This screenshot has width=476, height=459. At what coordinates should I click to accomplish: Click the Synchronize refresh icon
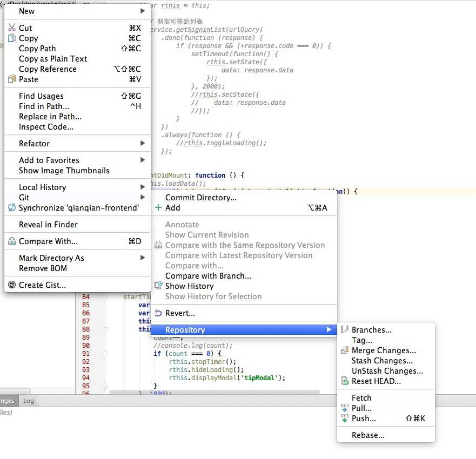point(11,207)
